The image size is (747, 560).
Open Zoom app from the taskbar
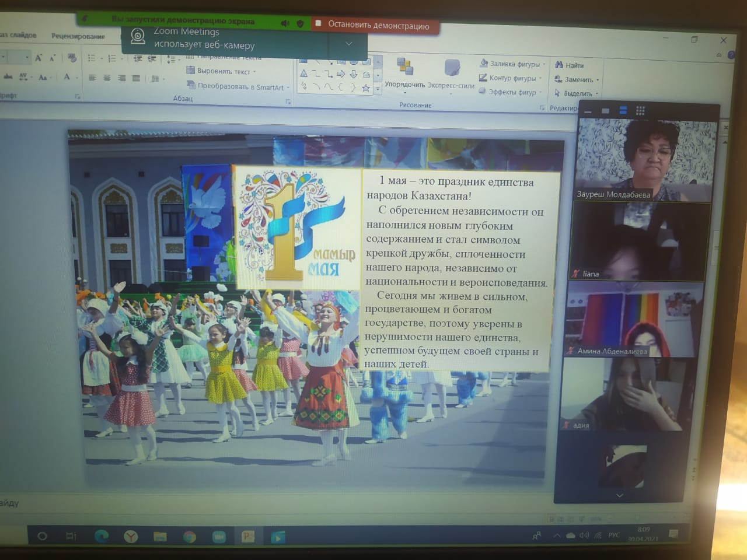[x=219, y=537]
